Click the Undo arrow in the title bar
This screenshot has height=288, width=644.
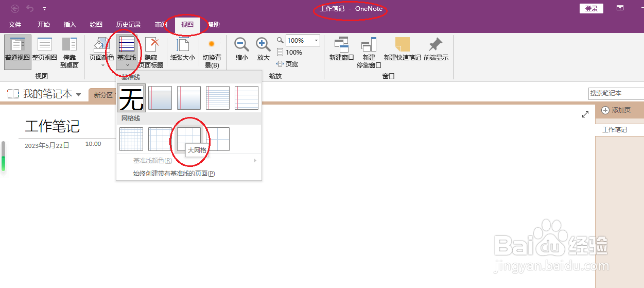[30, 8]
